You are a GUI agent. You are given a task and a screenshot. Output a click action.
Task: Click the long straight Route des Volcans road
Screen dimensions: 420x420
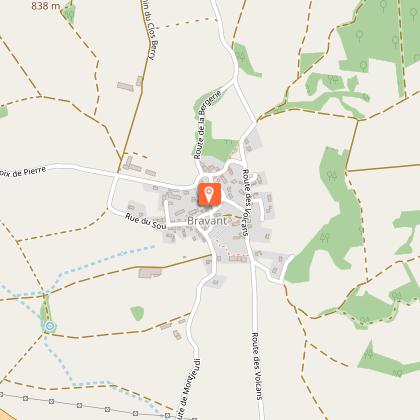pos(255,333)
